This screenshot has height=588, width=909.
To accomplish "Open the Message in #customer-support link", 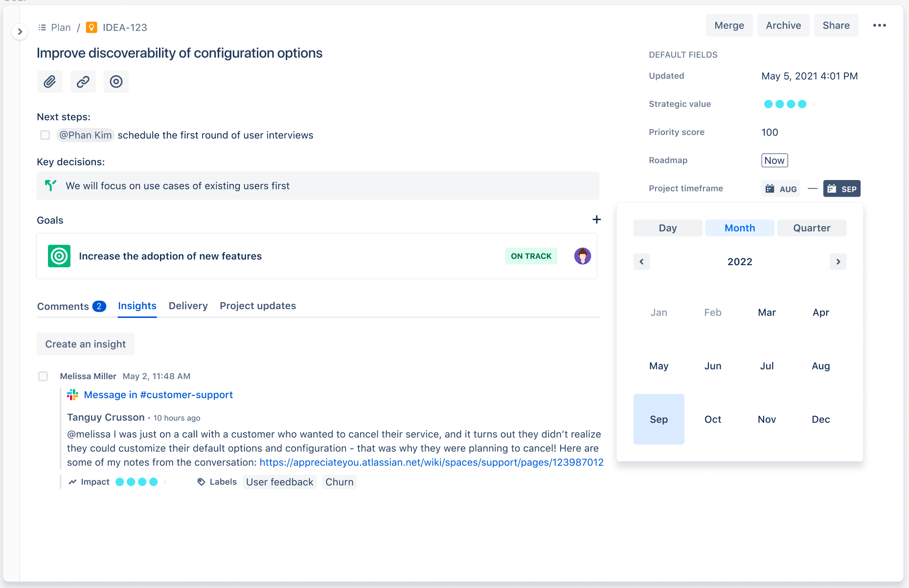I will tap(159, 394).
